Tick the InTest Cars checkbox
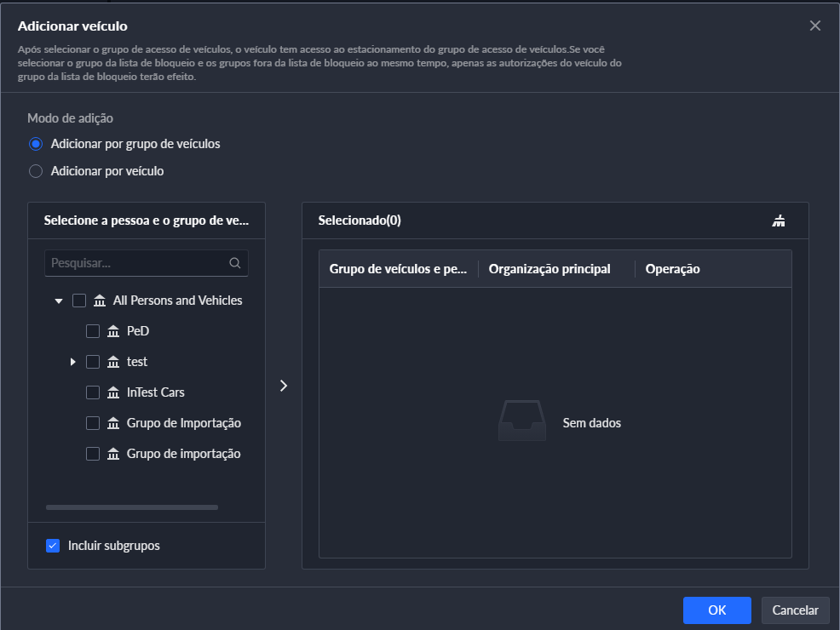The height and width of the screenshot is (630, 840). click(93, 392)
